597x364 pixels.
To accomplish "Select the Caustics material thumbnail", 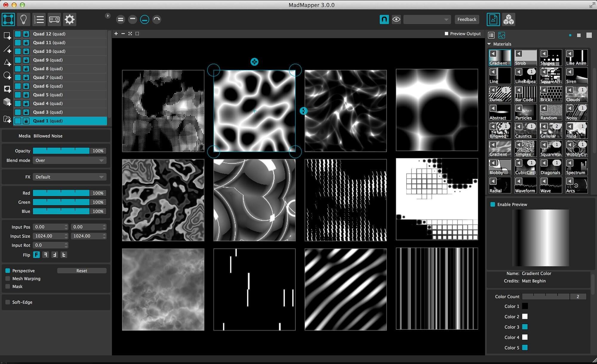I will tap(525, 131).
